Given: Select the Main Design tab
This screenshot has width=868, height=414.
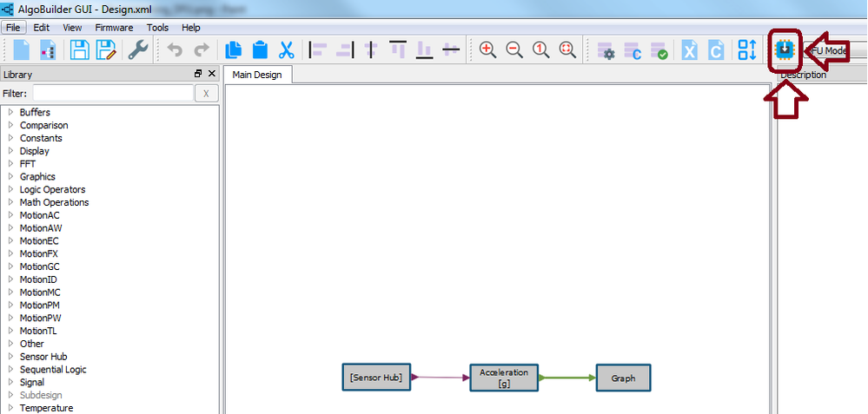Looking at the screenshot, I should point(257,75).
